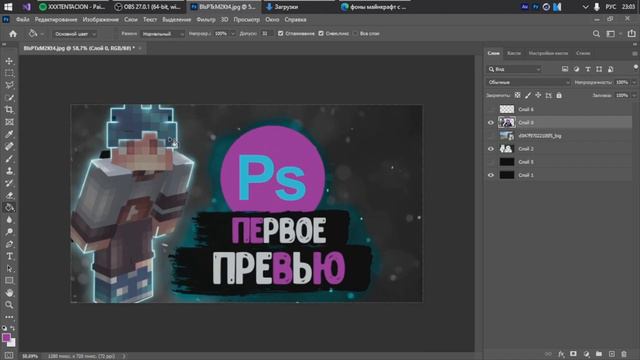Image resolution: width=640 pixels, height=360 pixels.
Task: Open the Обычные blend mode dropdown
Action: (528, 82)
